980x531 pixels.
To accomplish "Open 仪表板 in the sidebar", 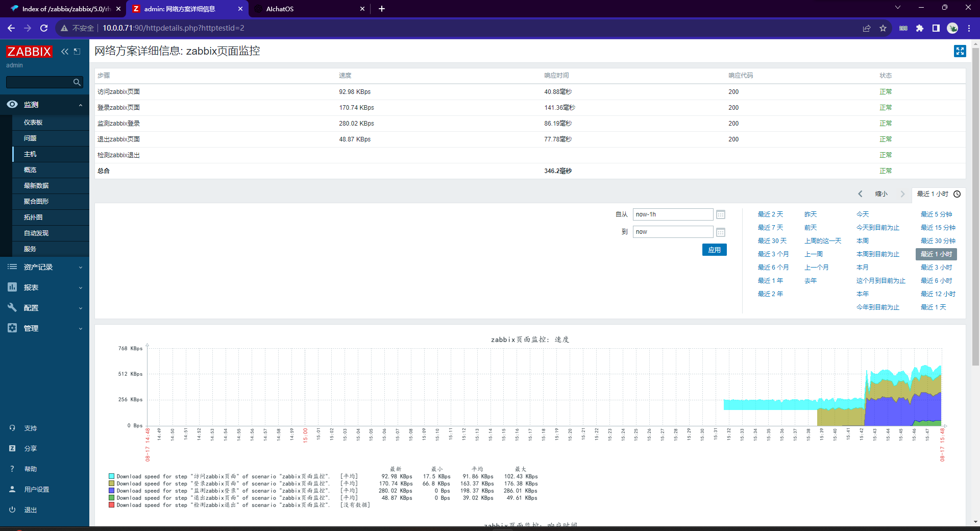I will [x=33, y=123].
